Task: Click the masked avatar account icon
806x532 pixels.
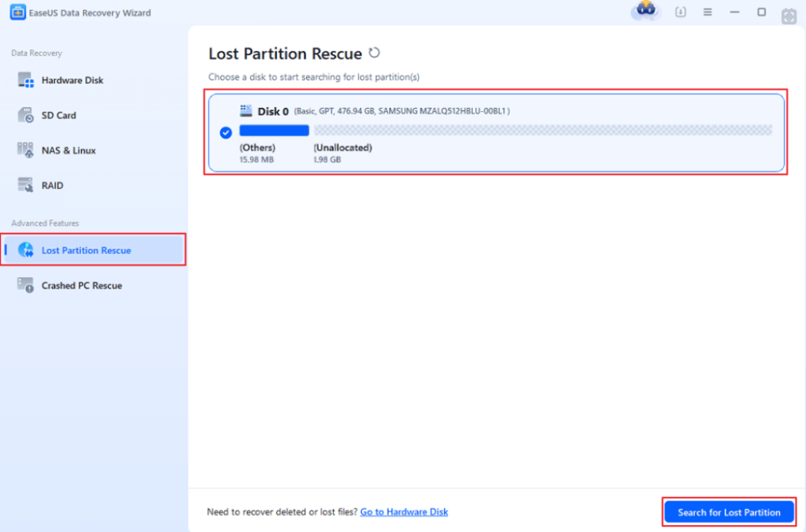Action: [646, 12]
